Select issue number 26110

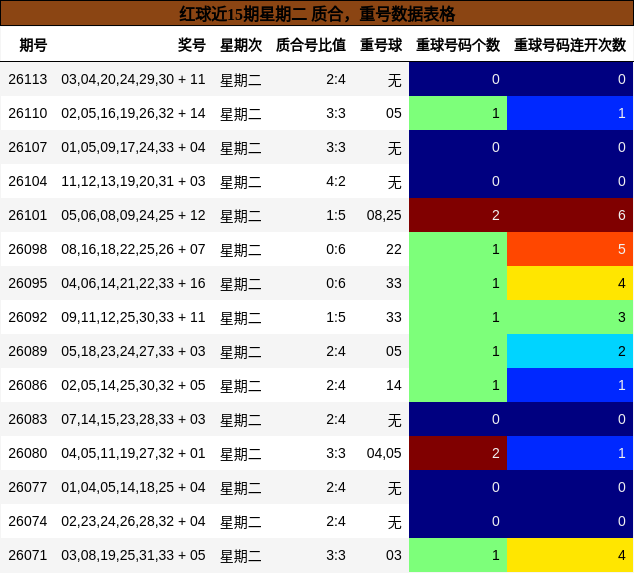tap(27, 113)
